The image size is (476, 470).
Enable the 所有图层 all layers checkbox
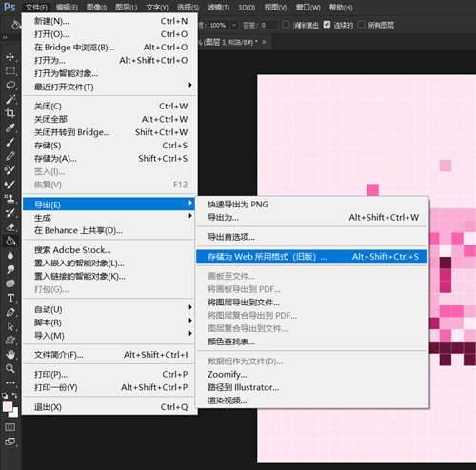point(361,25)
